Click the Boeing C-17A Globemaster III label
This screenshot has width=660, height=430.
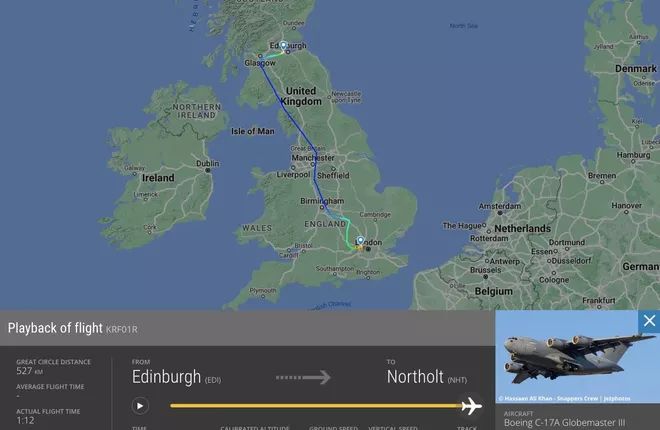pyautogui.click(x=564, y=422)
